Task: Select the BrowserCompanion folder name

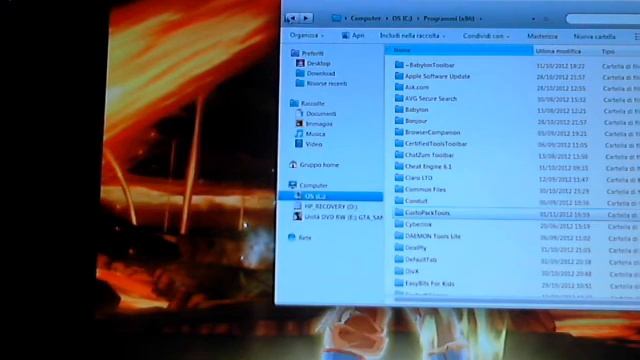Action: point(433,132)
